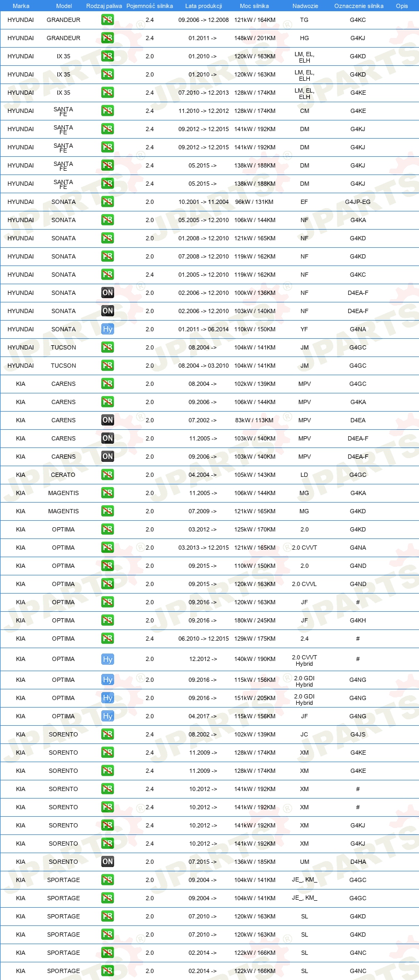
Task: Click body cell 2.0 CVVT Hybrid
Action: coord(304,660)
